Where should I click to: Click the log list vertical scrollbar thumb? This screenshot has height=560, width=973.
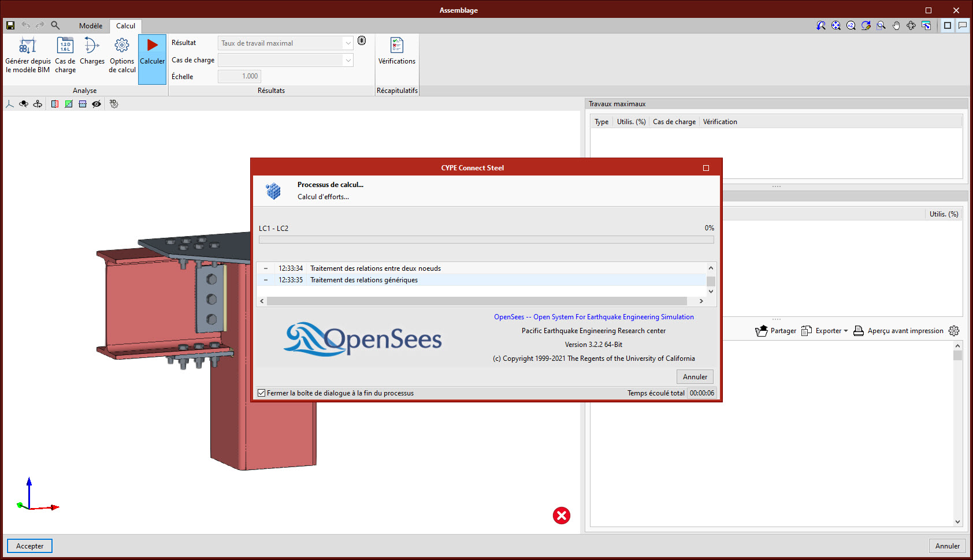coord(711,281)
